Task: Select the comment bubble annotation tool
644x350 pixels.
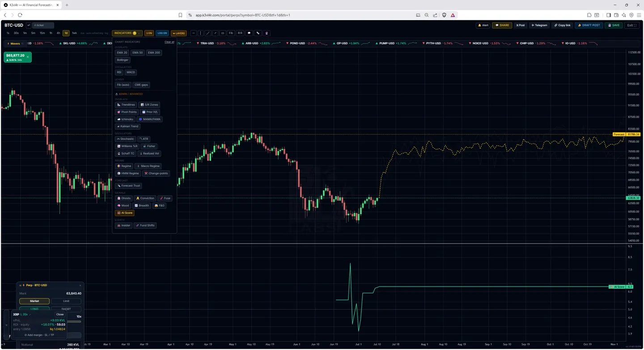Action: click(x=249, y=33)
